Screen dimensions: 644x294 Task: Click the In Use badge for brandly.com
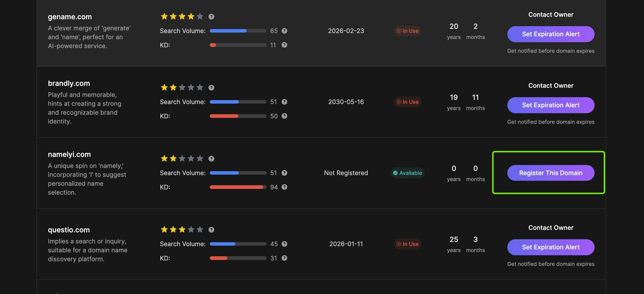click(x=407, y=102)
